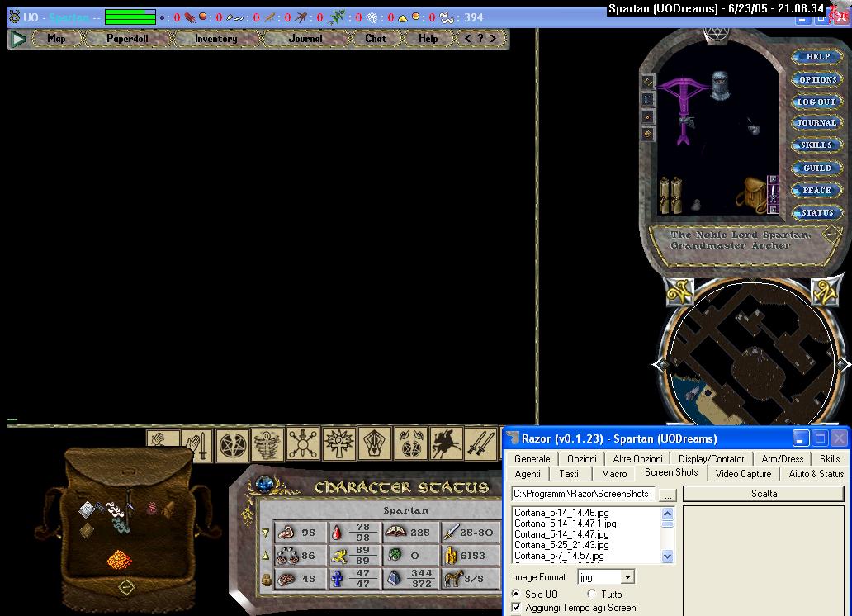Toggle the strength stat lock arrow
This screenshot has width=852, height=616.
point(266,533)
